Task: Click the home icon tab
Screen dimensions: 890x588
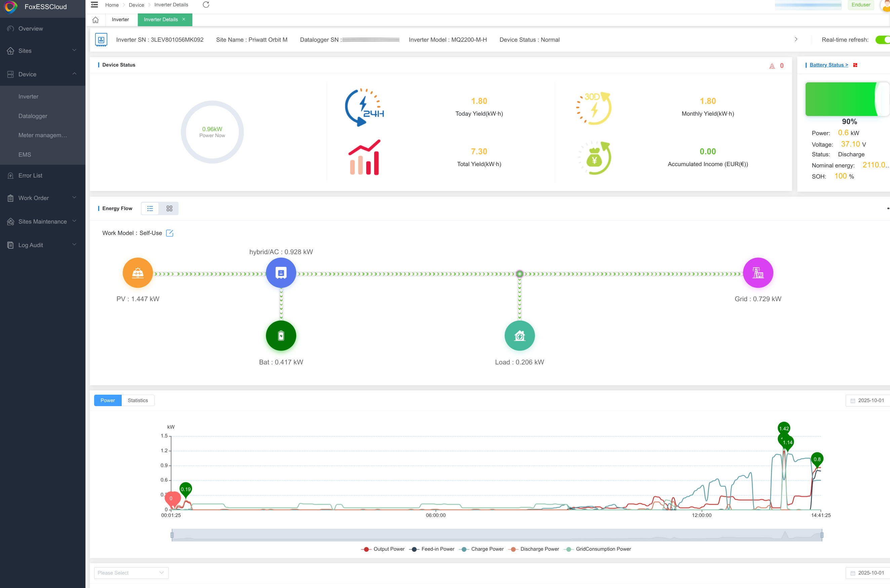Action: pyautogui.click(x=95, y=20)
